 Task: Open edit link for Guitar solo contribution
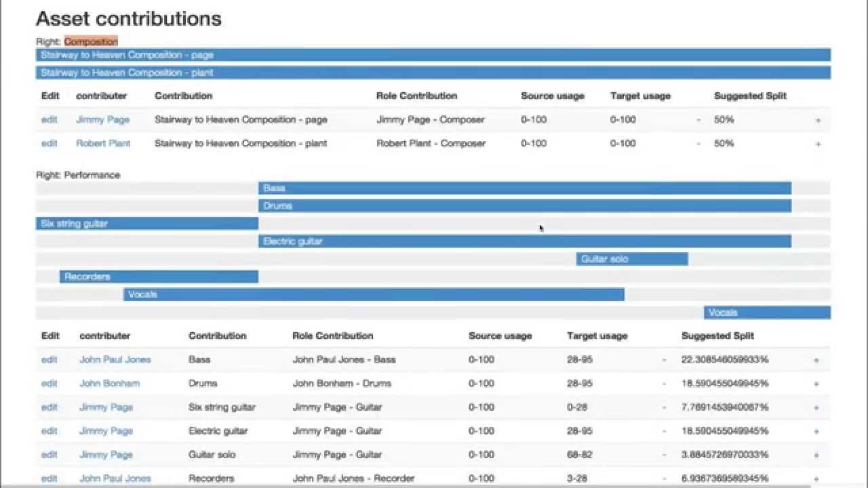pos(50,454)
